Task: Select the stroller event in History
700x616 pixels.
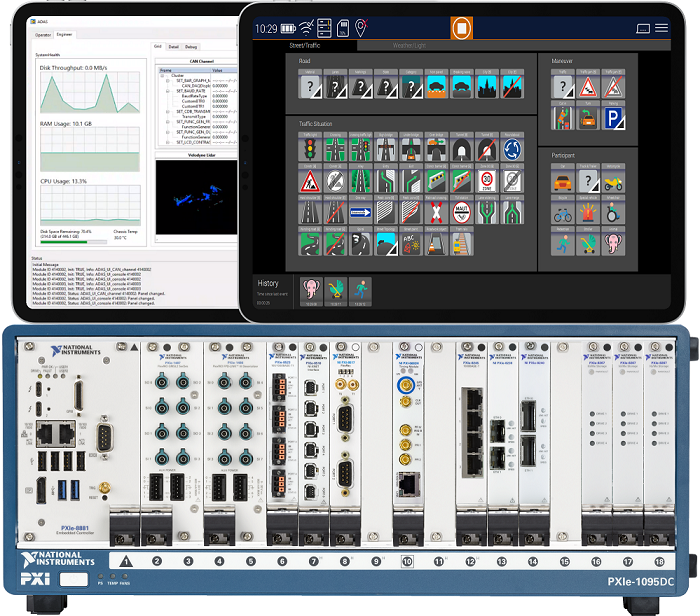Action: click(336, 291)
